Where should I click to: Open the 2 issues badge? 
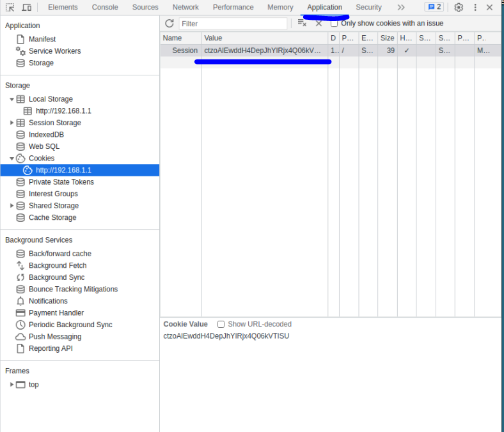(434, 7)
